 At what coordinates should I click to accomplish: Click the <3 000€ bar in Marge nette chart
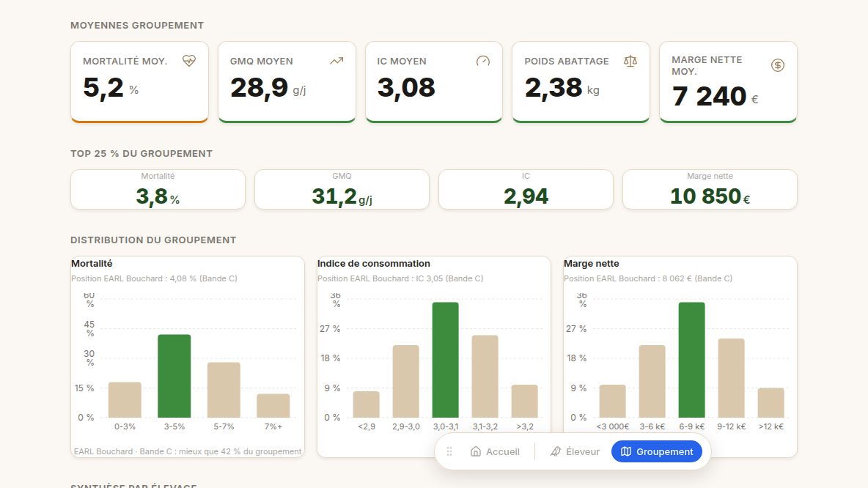(x=613, y=401)
